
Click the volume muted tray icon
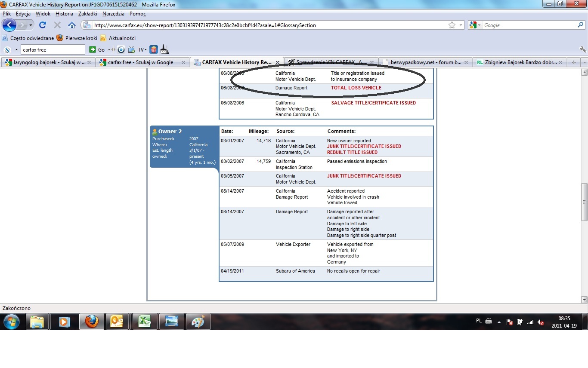tap(541, 322)
